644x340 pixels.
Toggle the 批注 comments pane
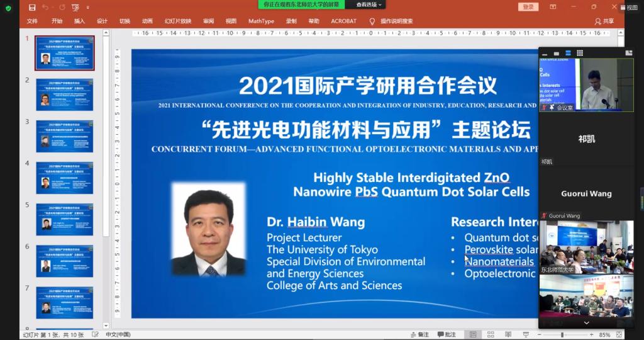(447, 334)
